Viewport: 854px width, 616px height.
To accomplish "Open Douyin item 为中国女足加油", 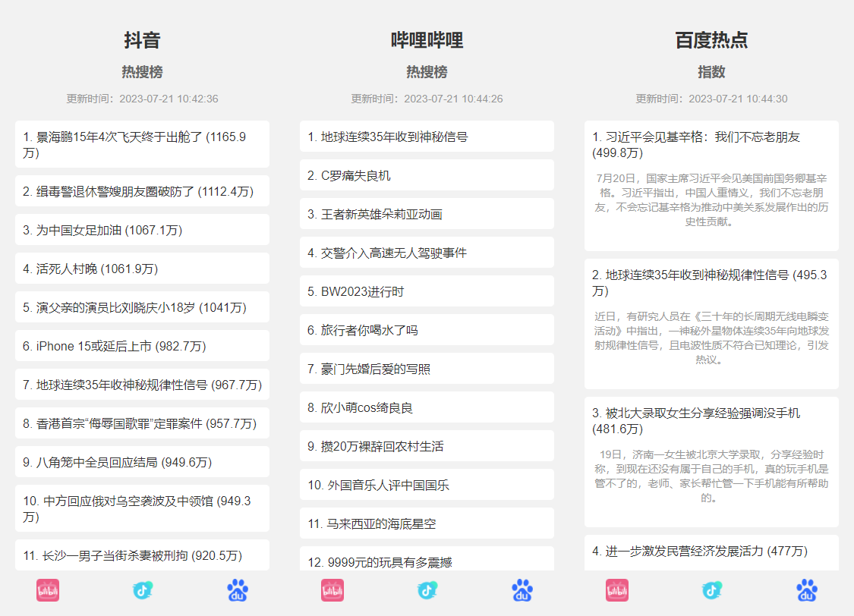I will pyautogui.click(x=142, y=230).
